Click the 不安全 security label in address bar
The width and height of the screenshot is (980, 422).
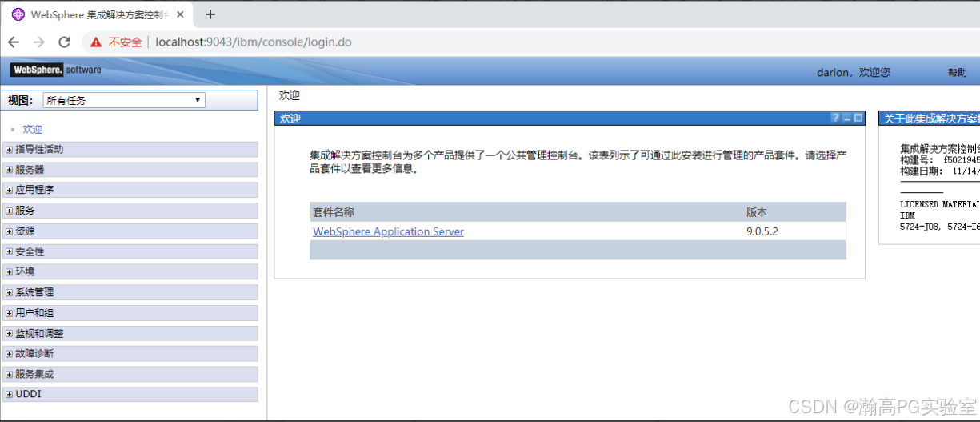126,42
